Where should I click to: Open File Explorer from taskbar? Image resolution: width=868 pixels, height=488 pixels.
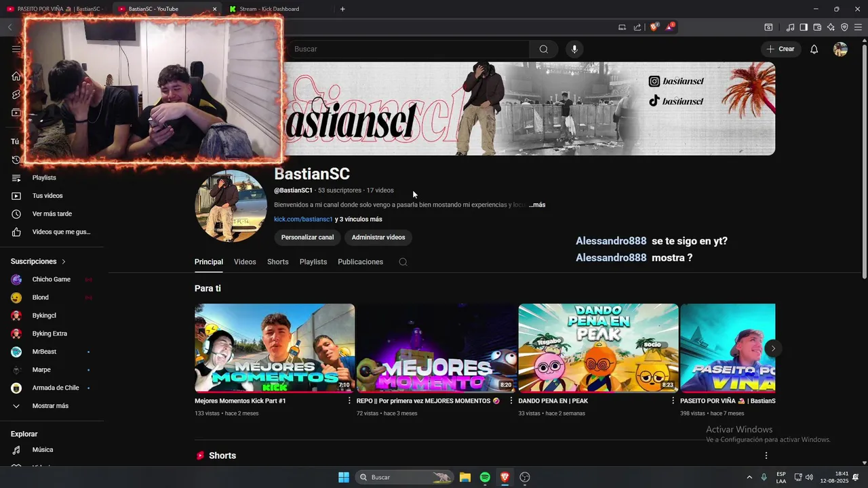pyautogui.click(x=465, y=477)
